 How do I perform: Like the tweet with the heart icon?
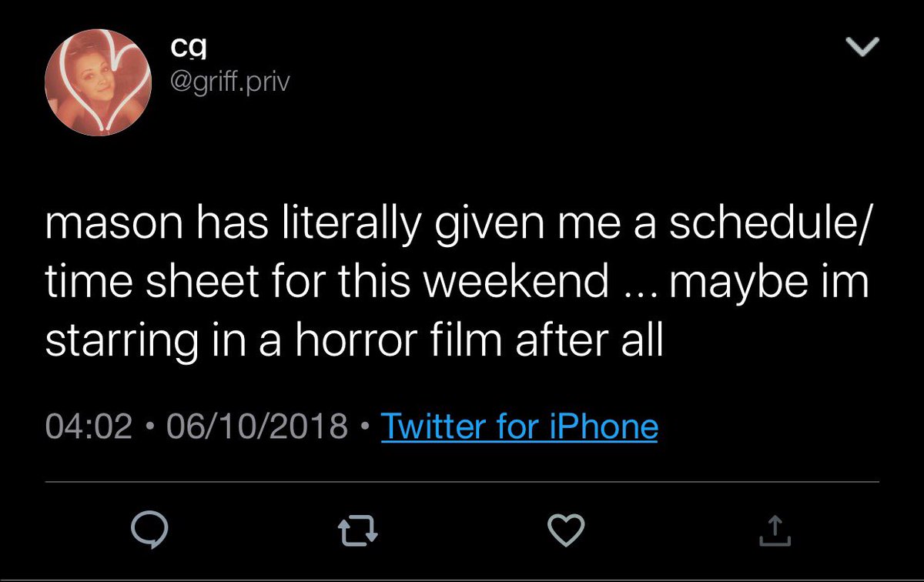click(566, 529)
